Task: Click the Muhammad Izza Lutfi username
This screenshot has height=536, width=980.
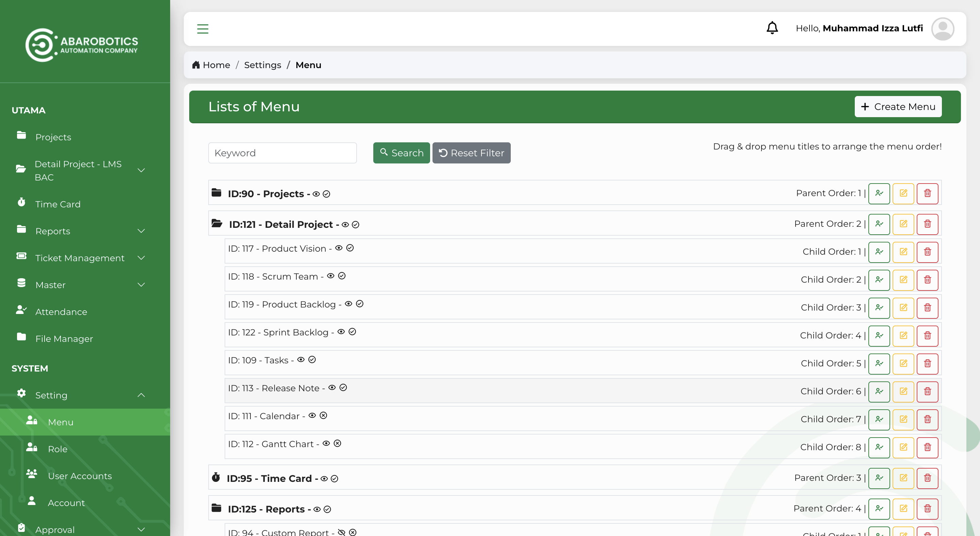Action: 873,29
